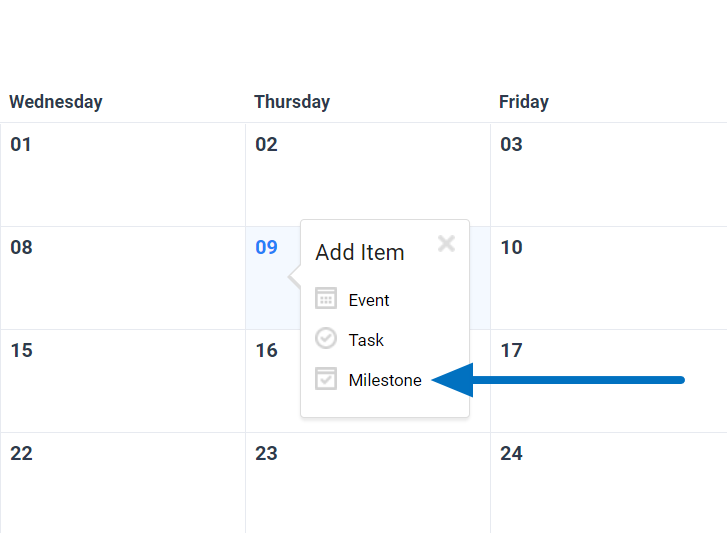Select day 23 calendar cell
This screenshot has width=727, height=533.
367,484
